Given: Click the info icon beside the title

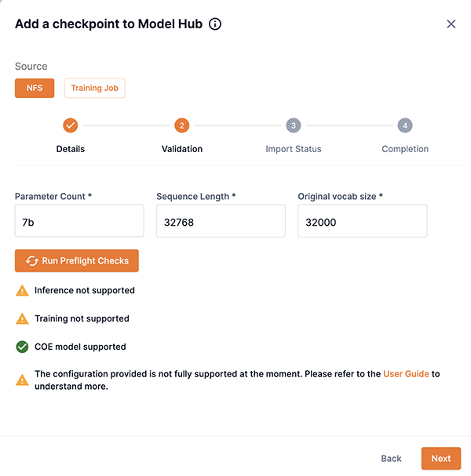Looking at the screenshot, I should [215, 24].
